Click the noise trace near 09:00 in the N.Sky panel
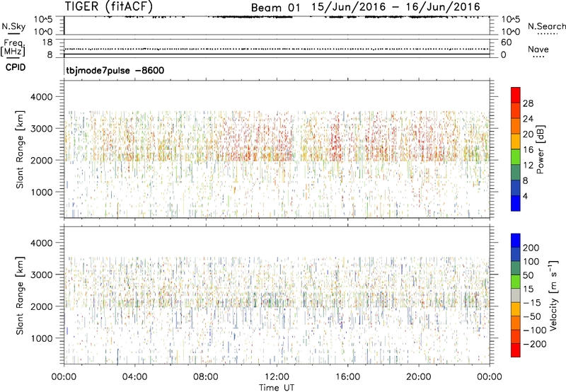 (x=224, y=16)
